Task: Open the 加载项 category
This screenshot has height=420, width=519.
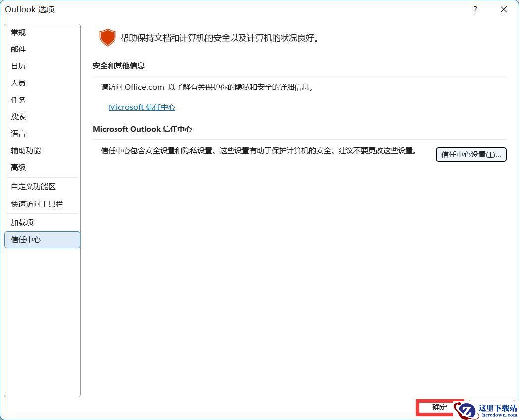Action: click(42, 222)
